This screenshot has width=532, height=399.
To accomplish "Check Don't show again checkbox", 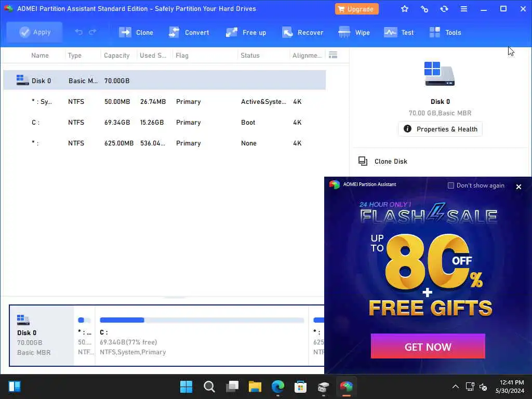I will [450, 185].
